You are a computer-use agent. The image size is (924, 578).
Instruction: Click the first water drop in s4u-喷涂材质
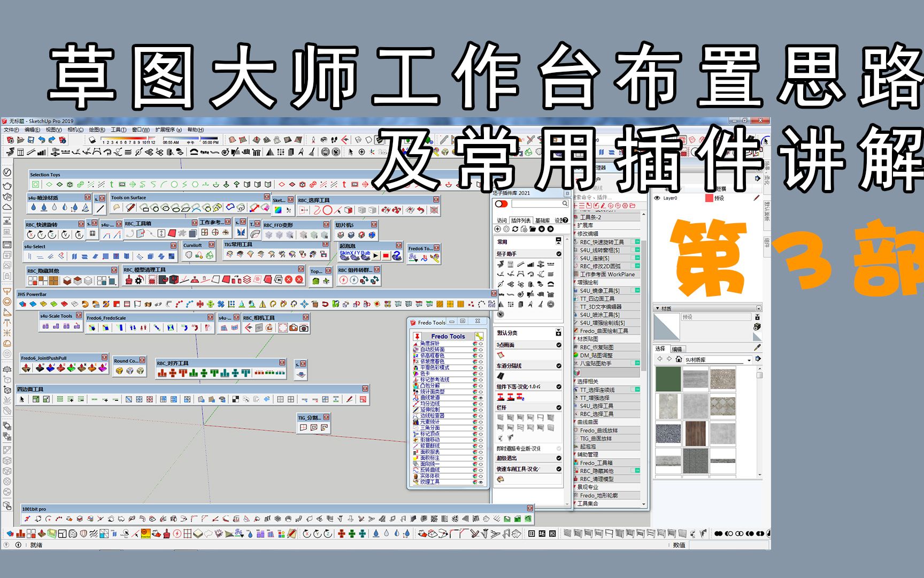click(34, 208)
